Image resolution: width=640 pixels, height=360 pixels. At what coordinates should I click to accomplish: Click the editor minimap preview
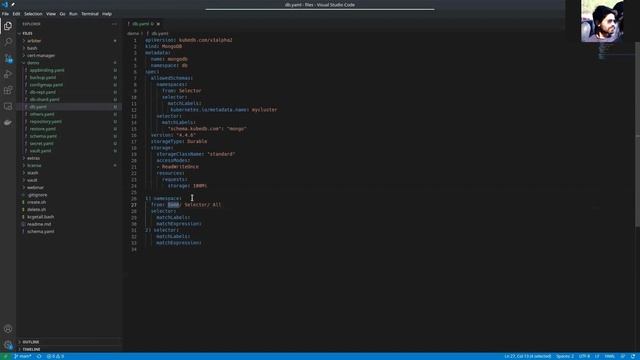click(x=616, y=51)
